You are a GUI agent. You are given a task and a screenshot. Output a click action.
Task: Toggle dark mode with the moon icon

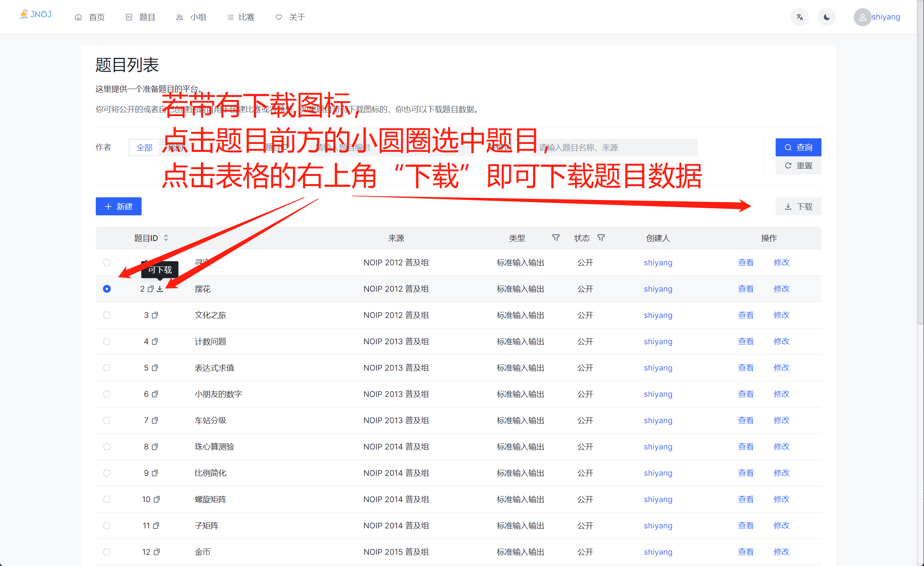(x=827, y=17)
